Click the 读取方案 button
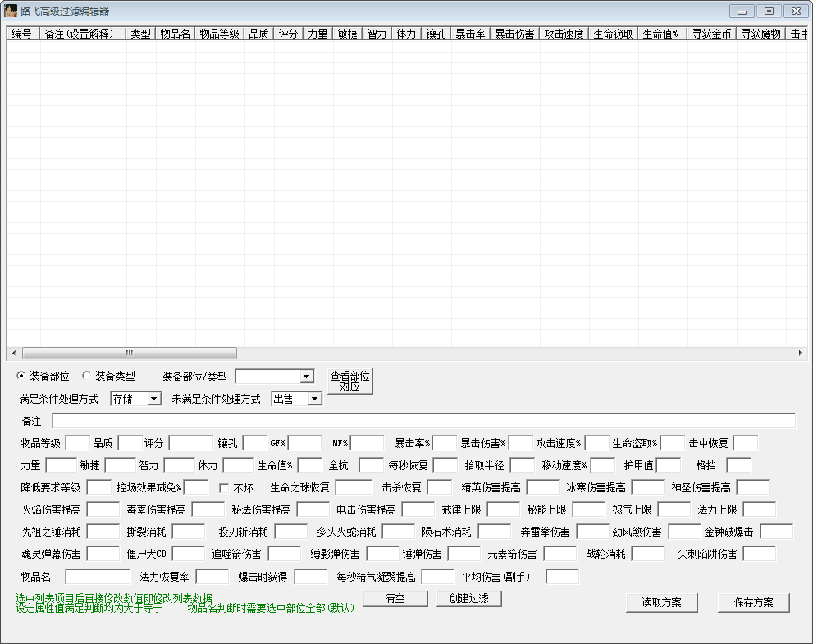The image size is (813, 644). [x=662, y=603]
